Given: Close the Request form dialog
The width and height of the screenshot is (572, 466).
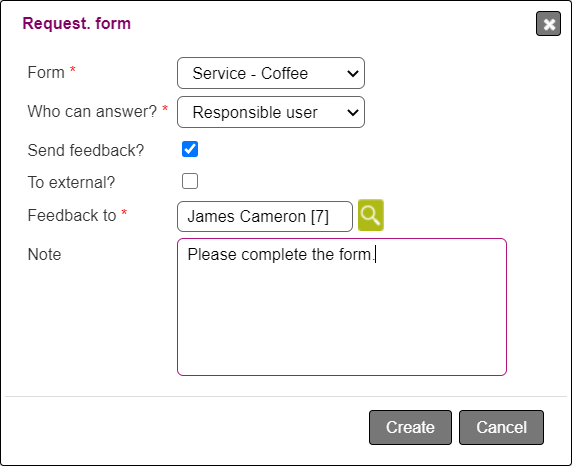Looking at the screenshot, I should 548,24.
